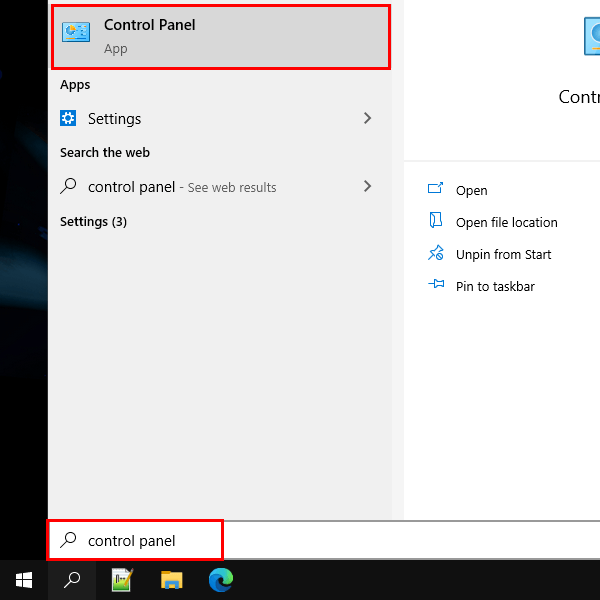
Task: Click the Open file location icon
Action: (435, 220)
